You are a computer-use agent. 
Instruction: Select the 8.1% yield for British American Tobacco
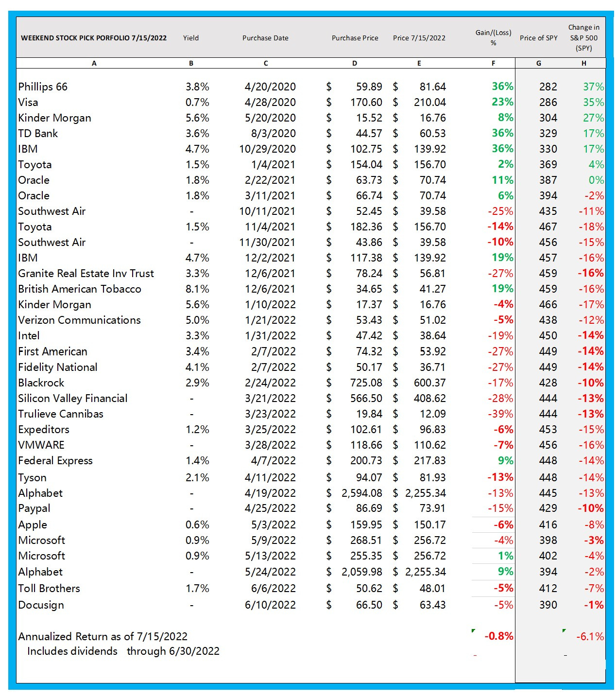(x=197, y=289)
